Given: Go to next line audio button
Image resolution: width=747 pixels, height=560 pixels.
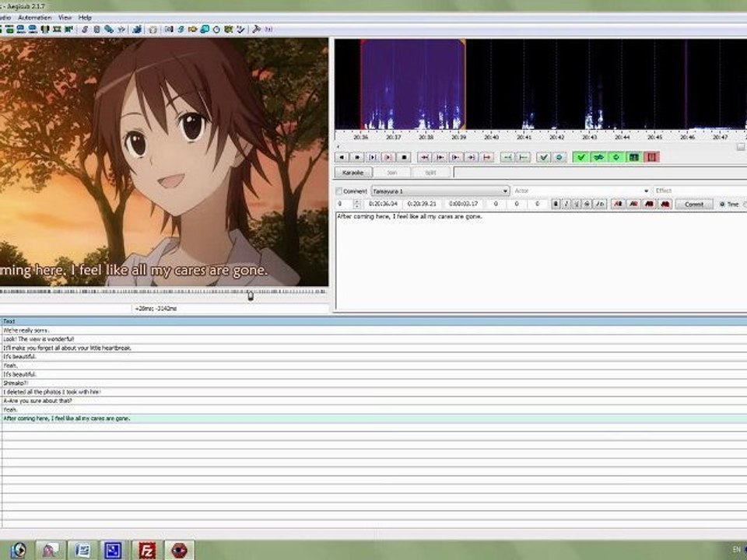Looking at the screenshot, I should click(357, 157).
